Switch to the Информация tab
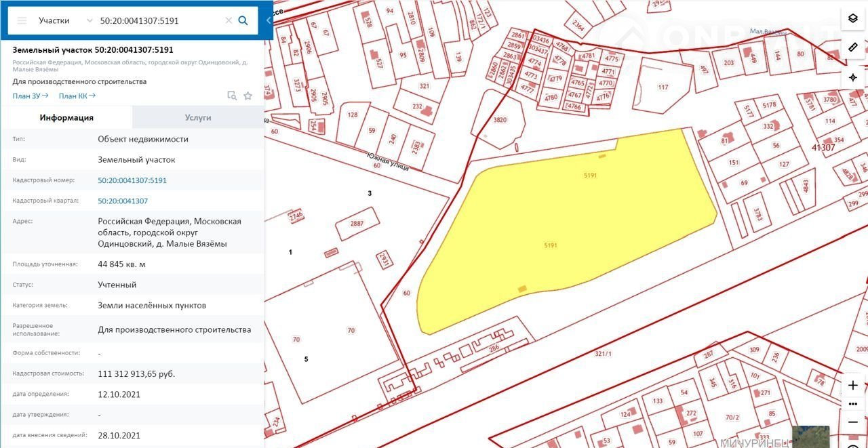 click(x=66, y=117)
